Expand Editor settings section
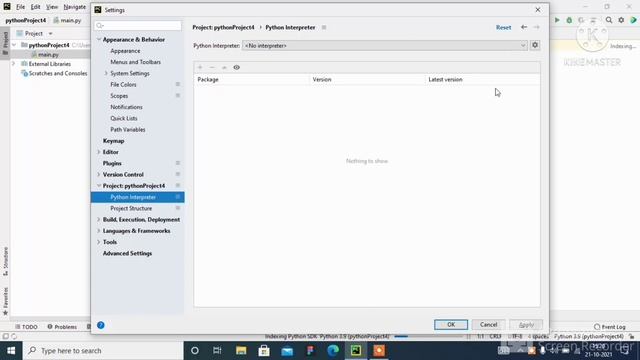The width and height of the screenshot is (640, 360). (99, 152)
